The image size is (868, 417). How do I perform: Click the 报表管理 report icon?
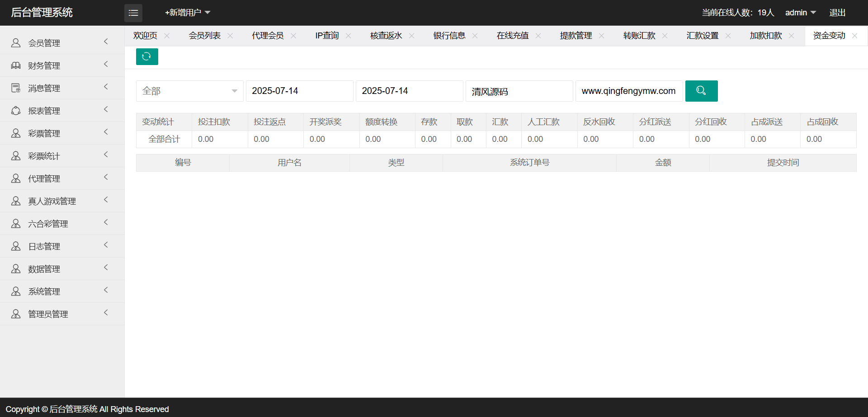coord(16,111)
